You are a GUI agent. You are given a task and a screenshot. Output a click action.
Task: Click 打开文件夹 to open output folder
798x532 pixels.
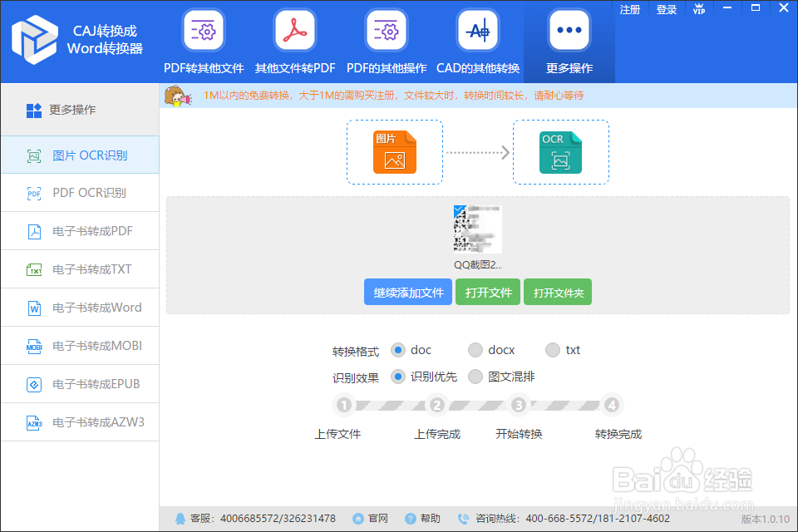(557, 292)
